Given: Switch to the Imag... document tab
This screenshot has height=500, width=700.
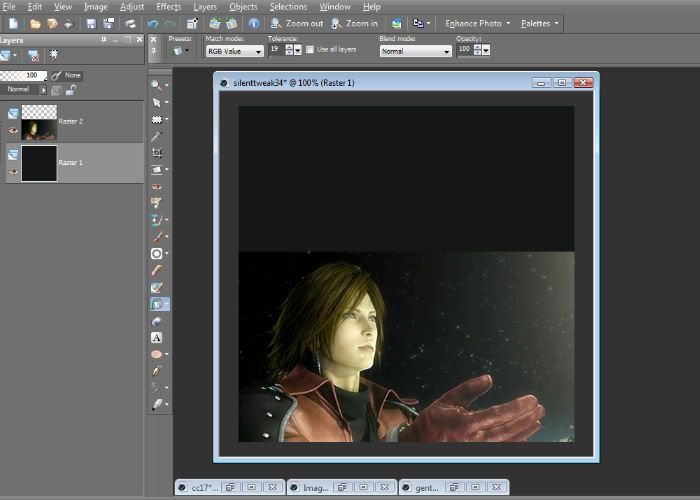Looking at the screenshot, I should click(x=315, y=488).
